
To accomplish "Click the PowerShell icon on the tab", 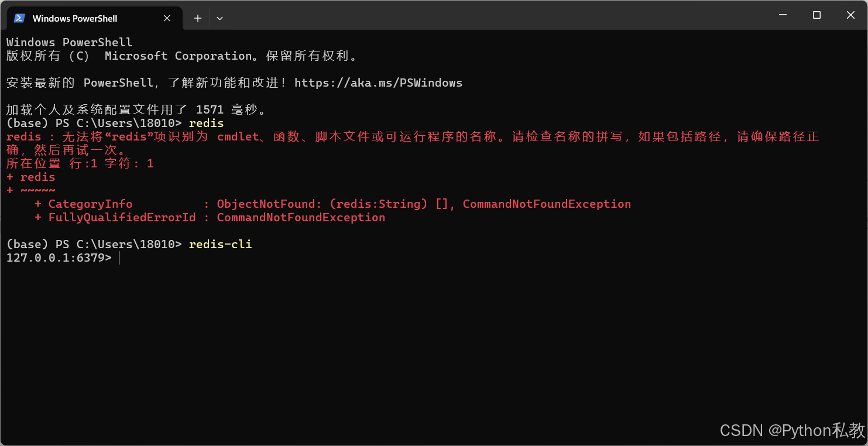I will tap(19, 18).
